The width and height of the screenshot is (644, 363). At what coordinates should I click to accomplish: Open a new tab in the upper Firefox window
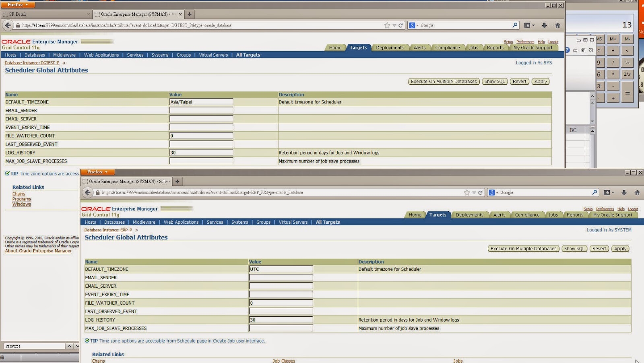190,14
